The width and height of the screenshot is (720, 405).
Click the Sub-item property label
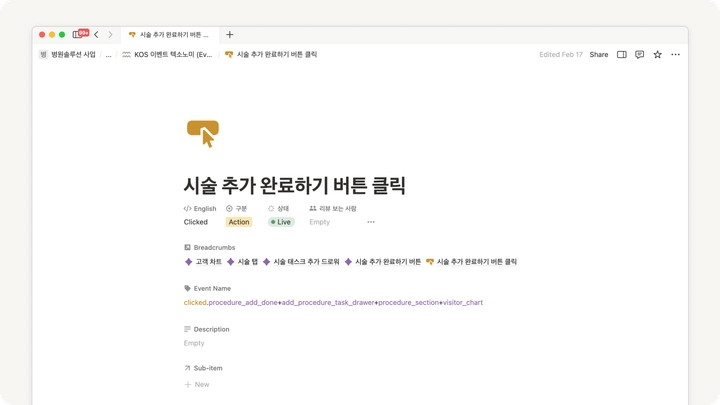point(203,368)
